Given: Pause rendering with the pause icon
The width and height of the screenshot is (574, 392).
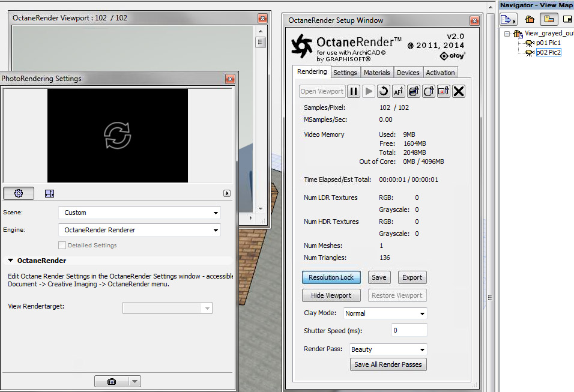Looking at the screenshot, I should click(x=354, y=91).
